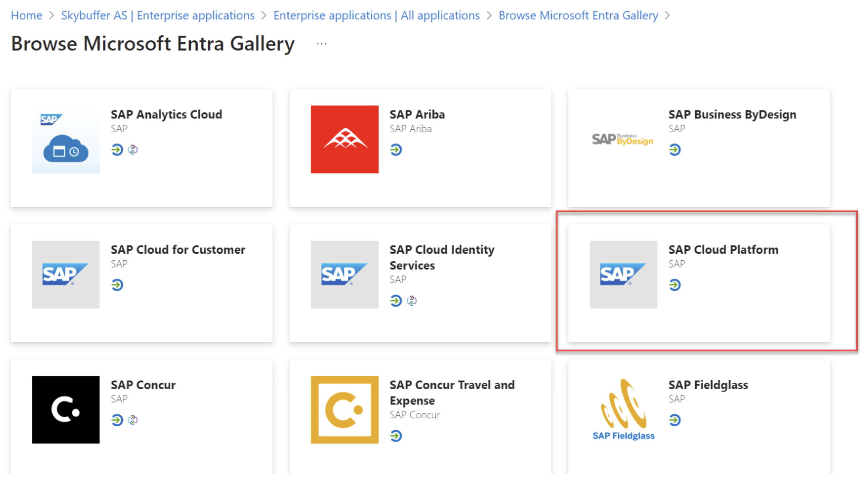This screenshot has width=868, height=477.
Task: Select the SAP Fieldglass title
Action: 708,385
